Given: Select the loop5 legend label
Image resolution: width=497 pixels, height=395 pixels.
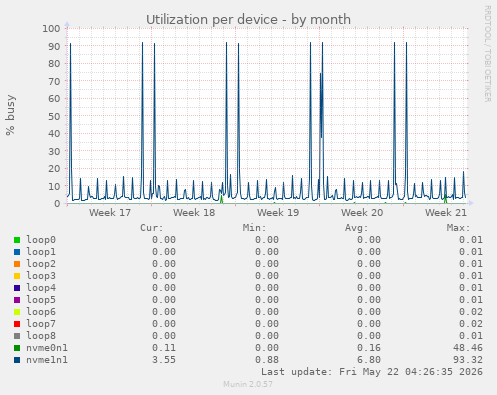Looking at the screenshot, I should (x=41, y=300).
